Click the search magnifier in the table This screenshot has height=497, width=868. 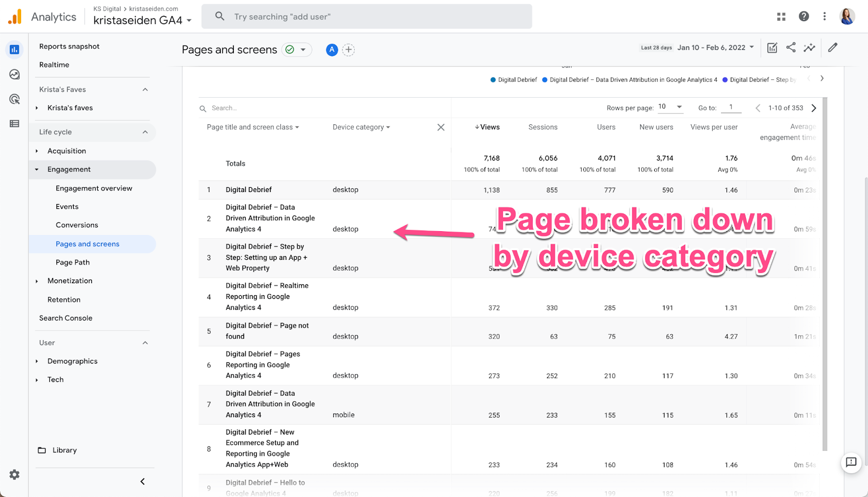pos(203,109)
